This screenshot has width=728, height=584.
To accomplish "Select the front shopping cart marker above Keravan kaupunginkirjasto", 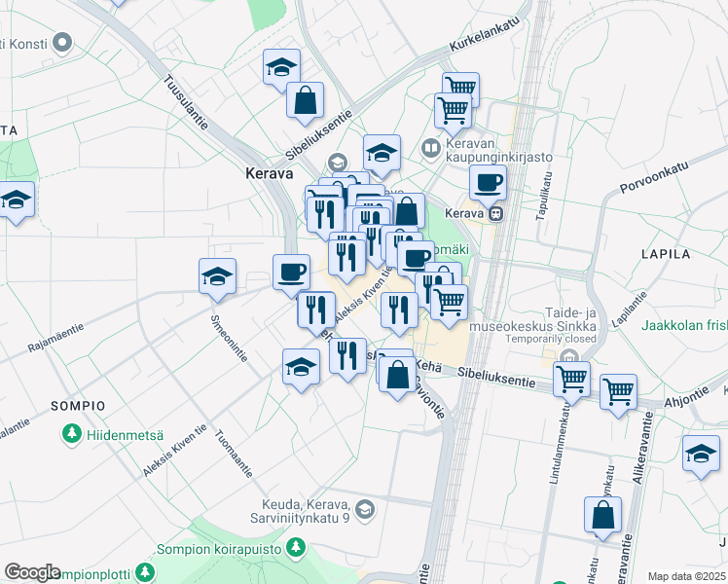I will point(454,111).
